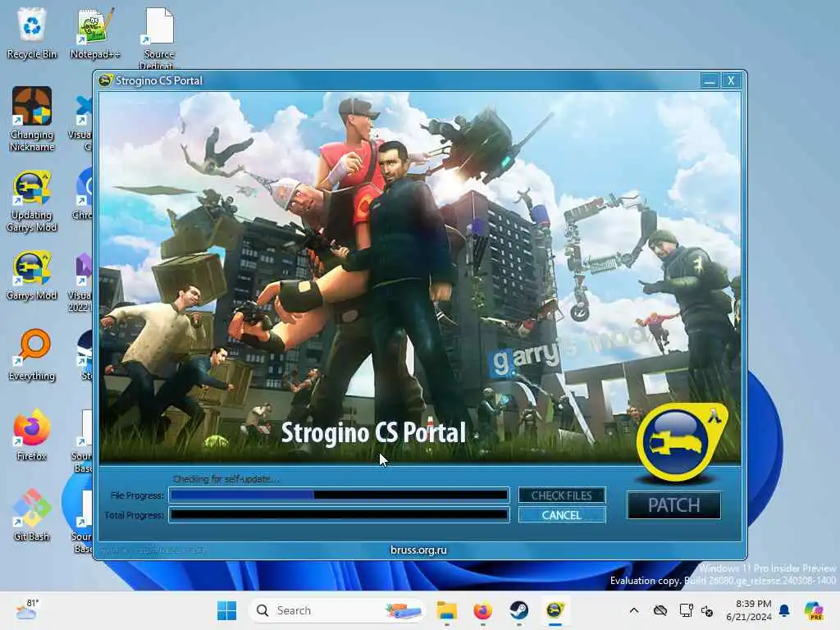Click the PATCH button
The height and width of the screenshot is (630, 840).
tap(674, 505)
